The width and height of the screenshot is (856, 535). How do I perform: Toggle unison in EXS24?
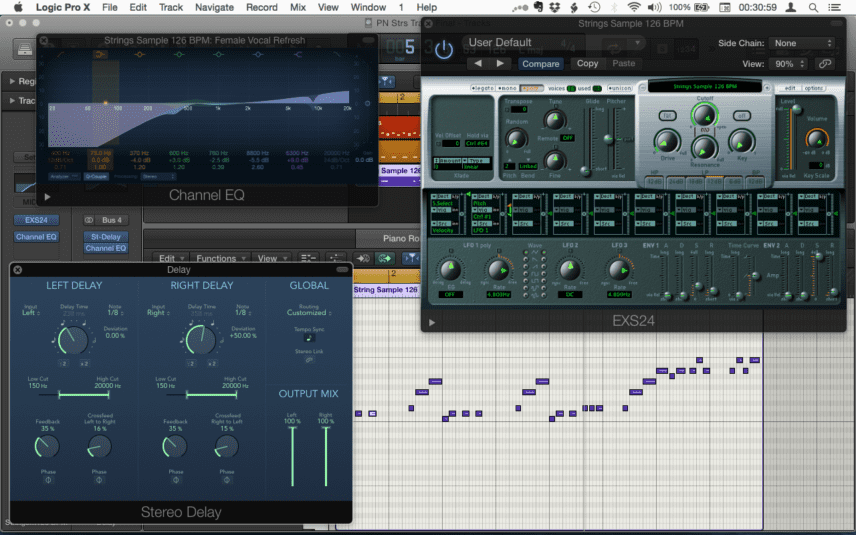pos(620,88)
